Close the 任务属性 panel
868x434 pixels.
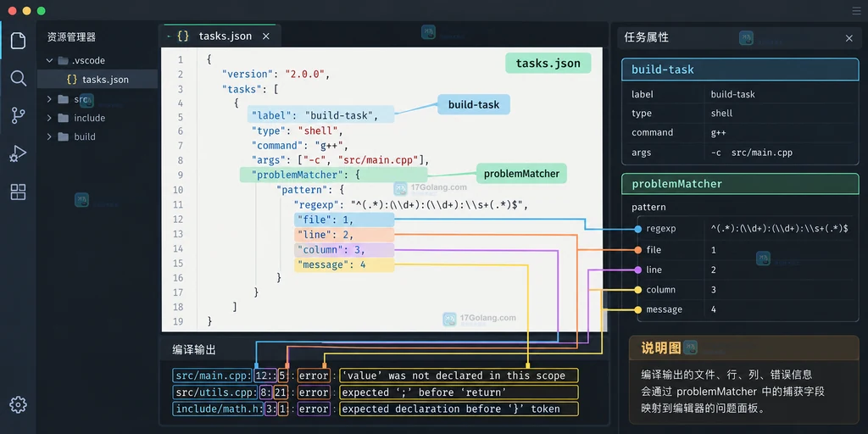[x=849, y=37]
